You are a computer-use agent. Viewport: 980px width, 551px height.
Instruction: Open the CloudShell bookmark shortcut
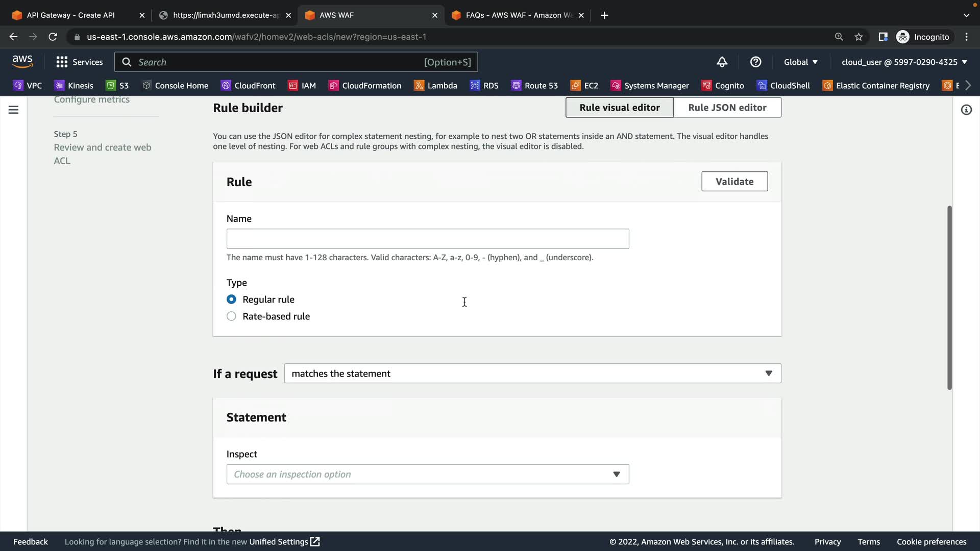[x=783, y=85]
